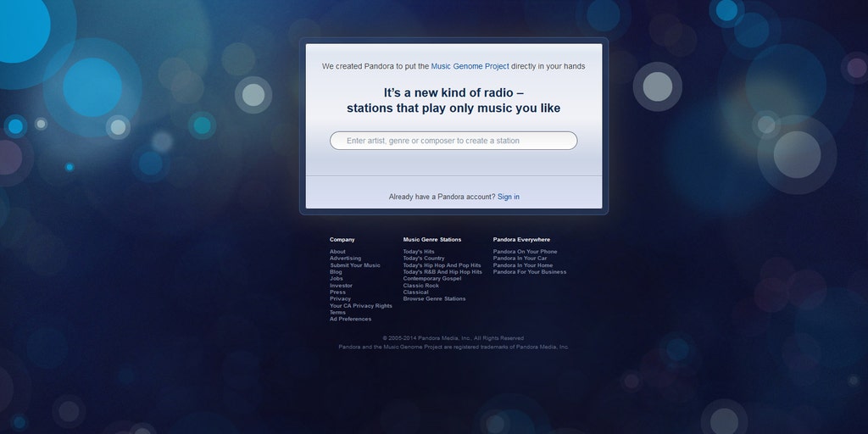Select Today's Hip Hop And Pop Hits

point(442,265)
